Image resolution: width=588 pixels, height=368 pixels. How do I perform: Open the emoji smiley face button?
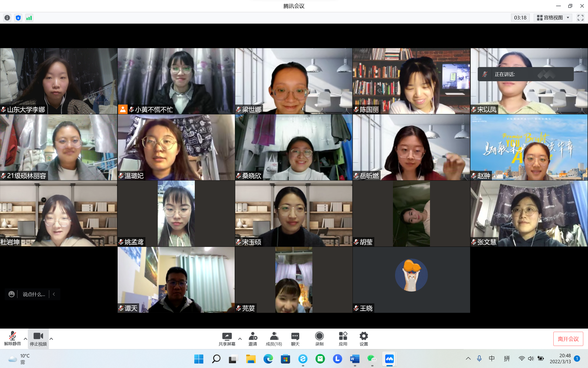pyautogui.click(x=11, y=294)
